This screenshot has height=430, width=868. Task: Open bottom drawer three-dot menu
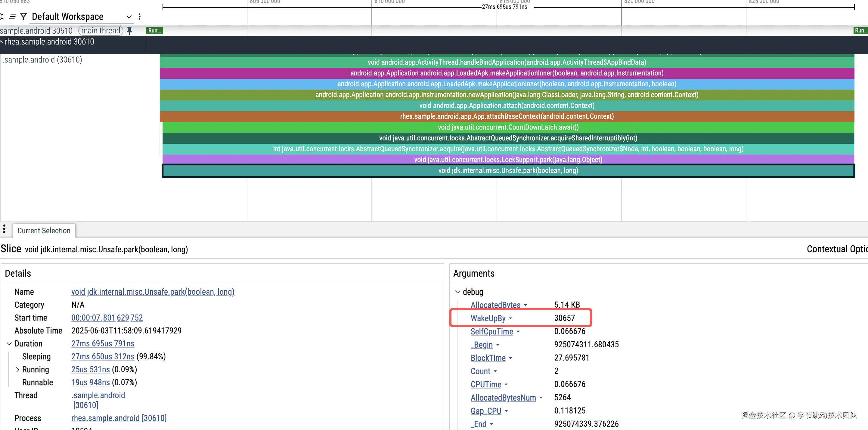pyautogui.click(x=4, y=229)
